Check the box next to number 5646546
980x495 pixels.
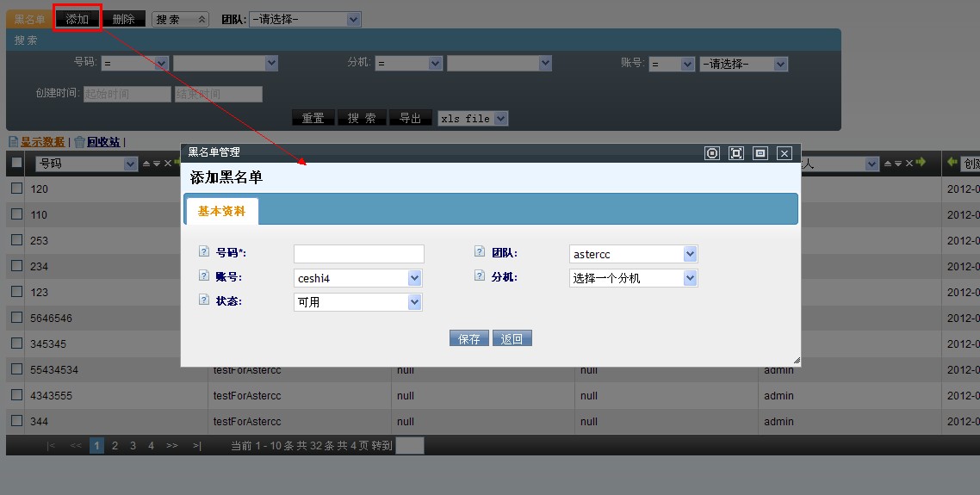[x=16, y=318]
